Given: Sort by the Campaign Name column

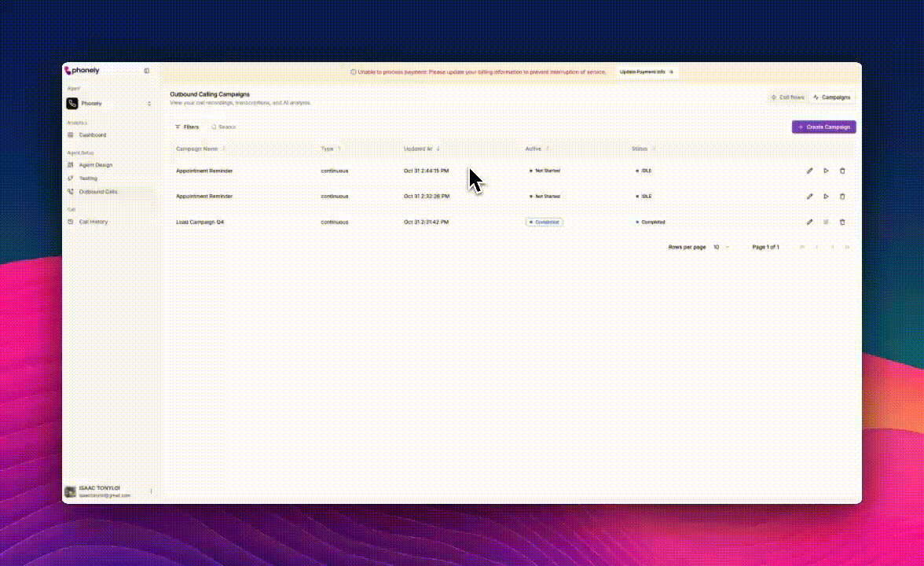Looking at the screenshot, I should tap(200, 149).
